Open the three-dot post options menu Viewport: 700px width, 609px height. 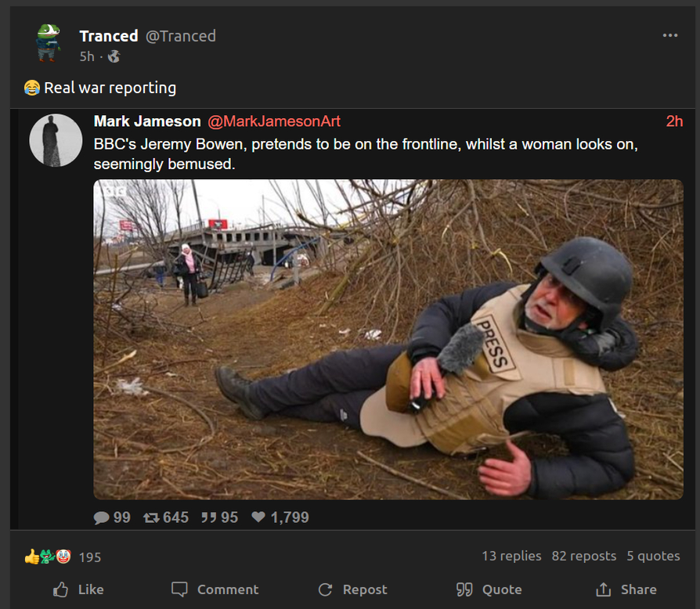[x=669, y=35]
